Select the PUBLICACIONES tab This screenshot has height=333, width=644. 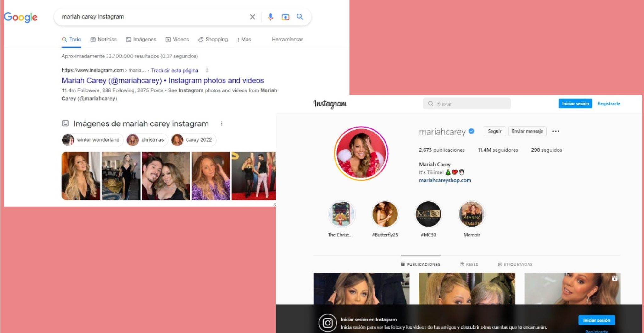click(x=420, y=264)
